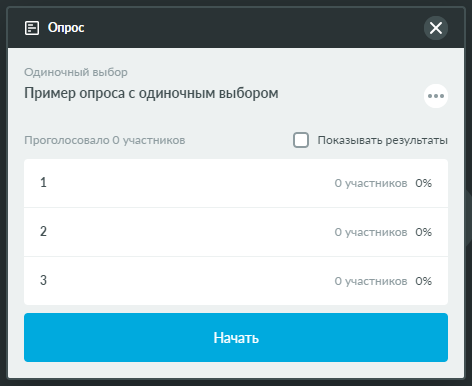The width and height of the screenshot is (472, 386).
Task: Click the poll icon beside Опрос title
Action: coord(32,28)
